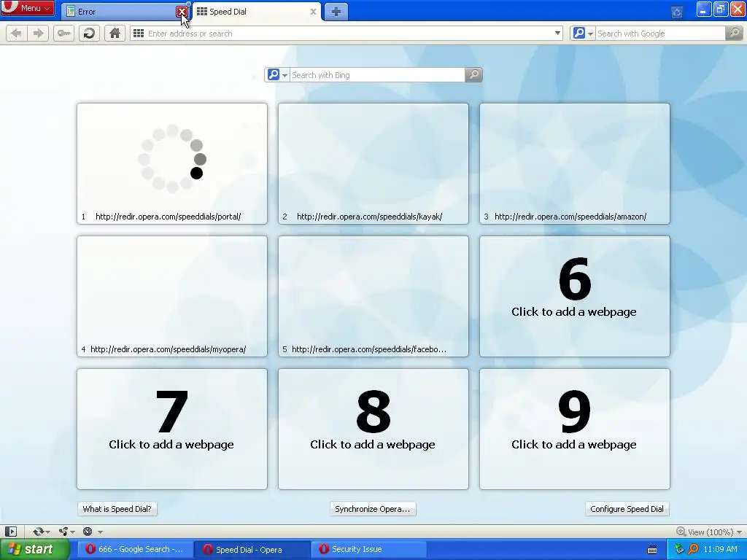This screenshot has height=560, width=747.
Task: Click the keyboard icon in system tray
Action: [x=652, y=550]
